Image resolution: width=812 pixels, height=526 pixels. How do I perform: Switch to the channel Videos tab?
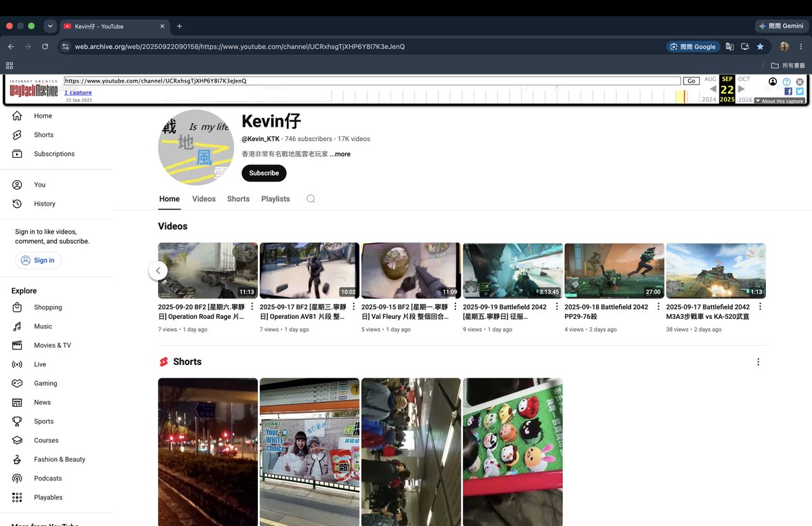[x=204, y=199]
